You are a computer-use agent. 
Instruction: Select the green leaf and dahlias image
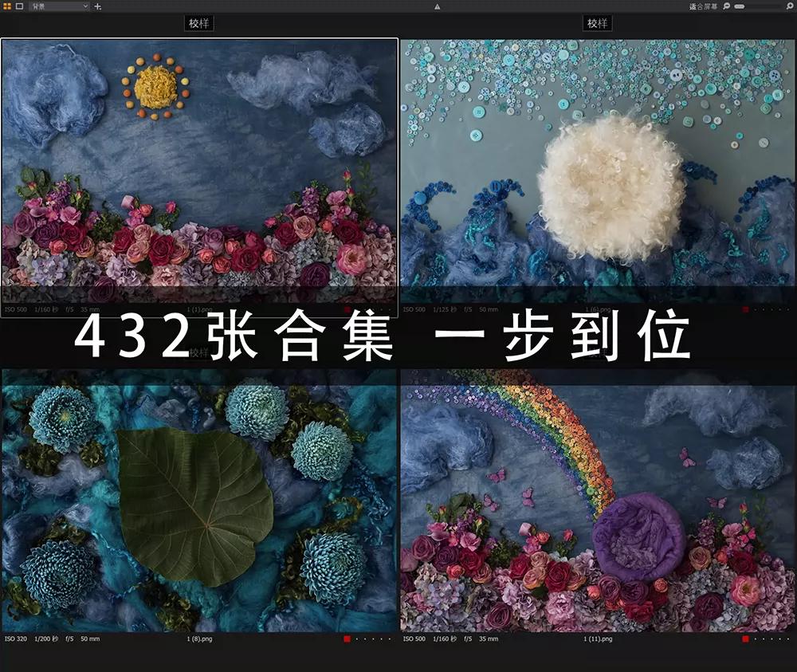tap(199, 501)
